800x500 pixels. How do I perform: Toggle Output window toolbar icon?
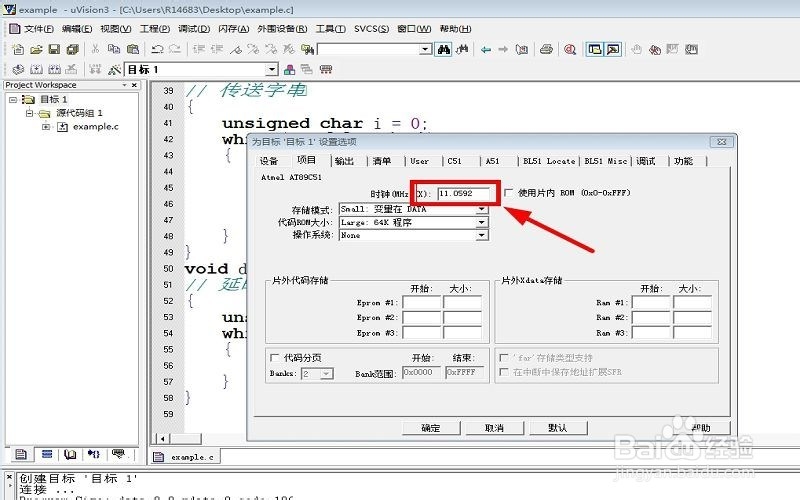[x=613, y=49]
